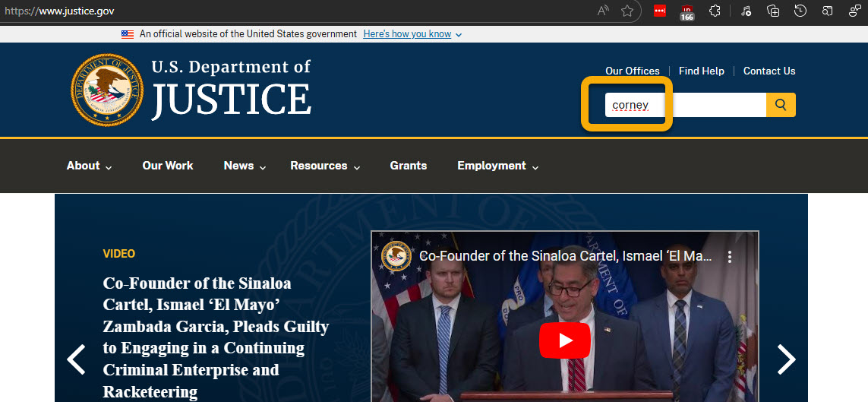Image resolution: width=868 pixels, height=402 pixels.
Task: Click the official website of United States text
Action: pos(248,34)
